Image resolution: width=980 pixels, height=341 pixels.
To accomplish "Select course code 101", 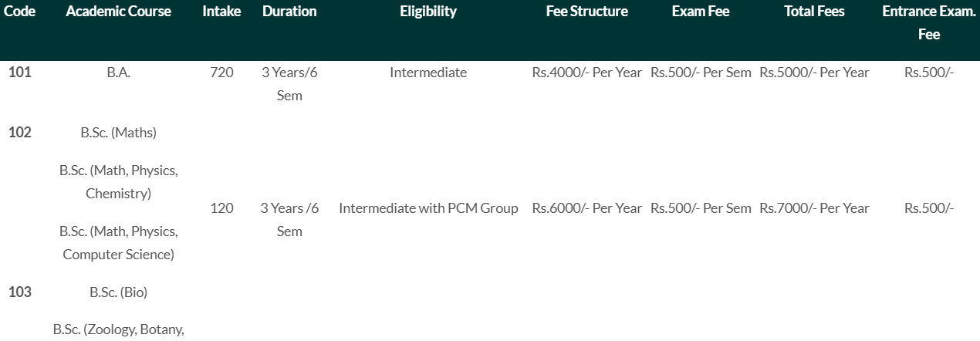I will (19, 73).
